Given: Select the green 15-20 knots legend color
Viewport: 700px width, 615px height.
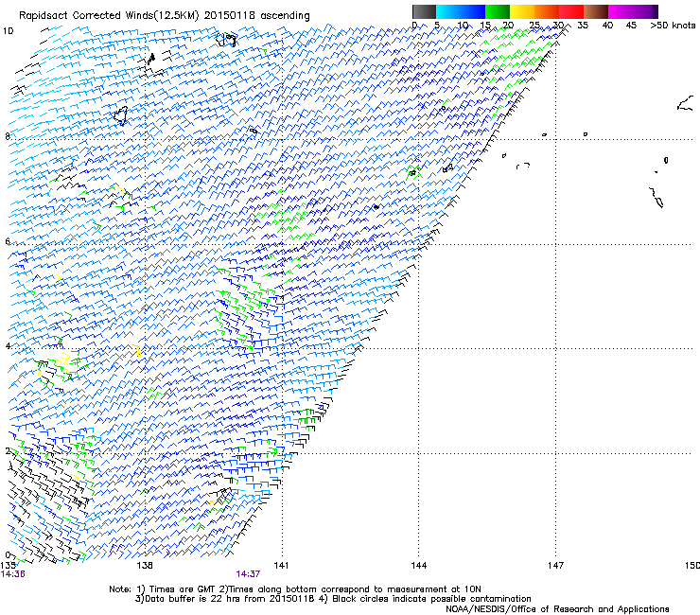Looking at the screenshot, I should (498, 11).
